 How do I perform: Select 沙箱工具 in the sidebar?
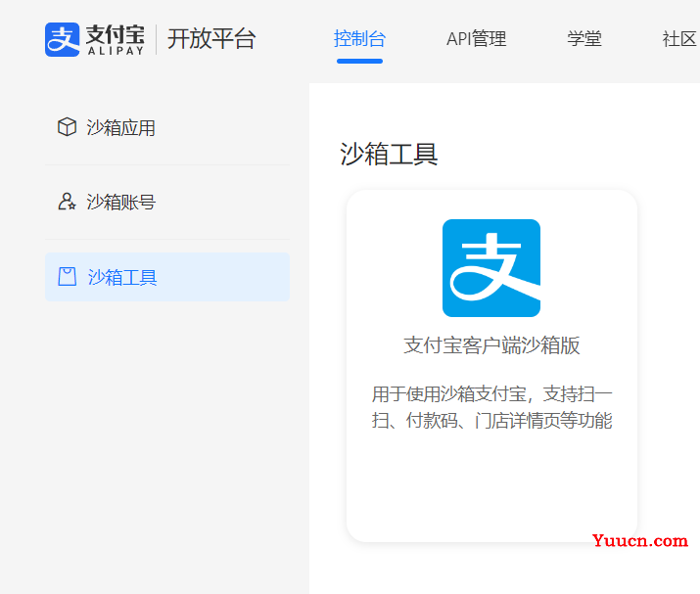click(x=167, y=277)
